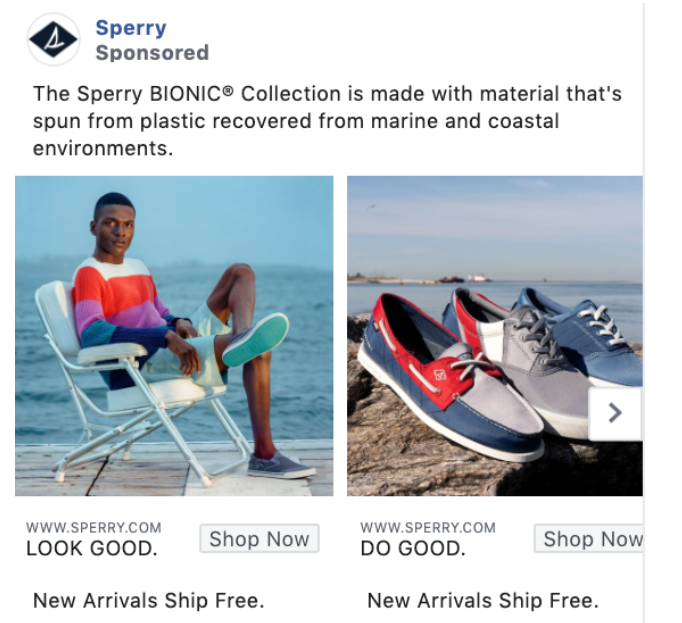
Task: Open the Sperry page name link
Action: pos(131,28)
